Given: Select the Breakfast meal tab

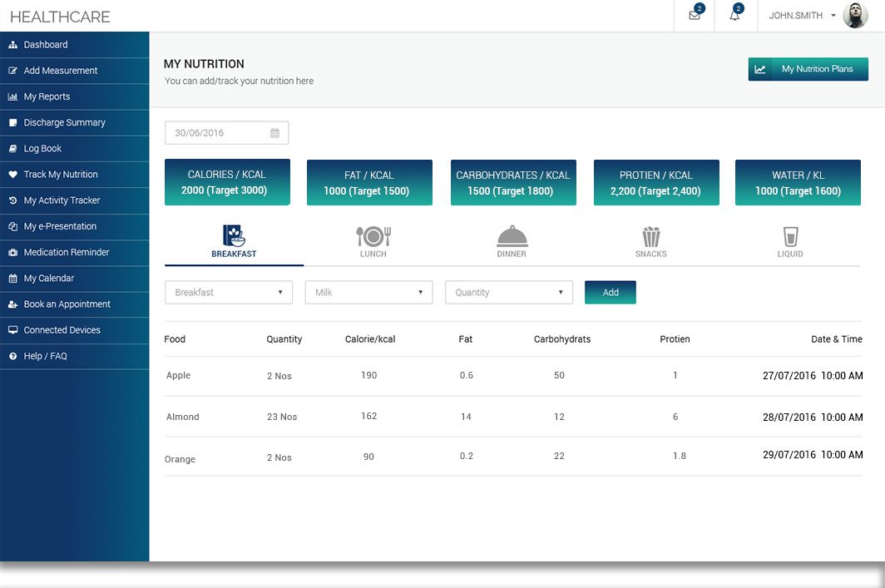Looking at the screenshot, I should [x=234, y=241].
